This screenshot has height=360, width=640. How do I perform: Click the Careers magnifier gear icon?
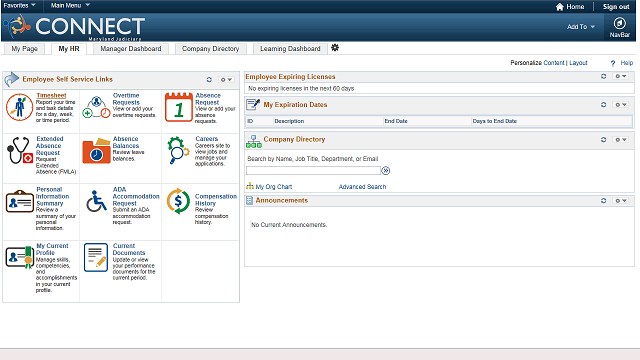tap(178, 150)
